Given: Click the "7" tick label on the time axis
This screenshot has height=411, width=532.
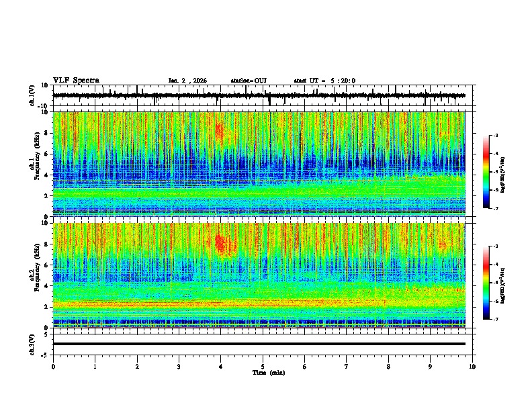Looking at the screenshot, I should [x=347, y=367].
